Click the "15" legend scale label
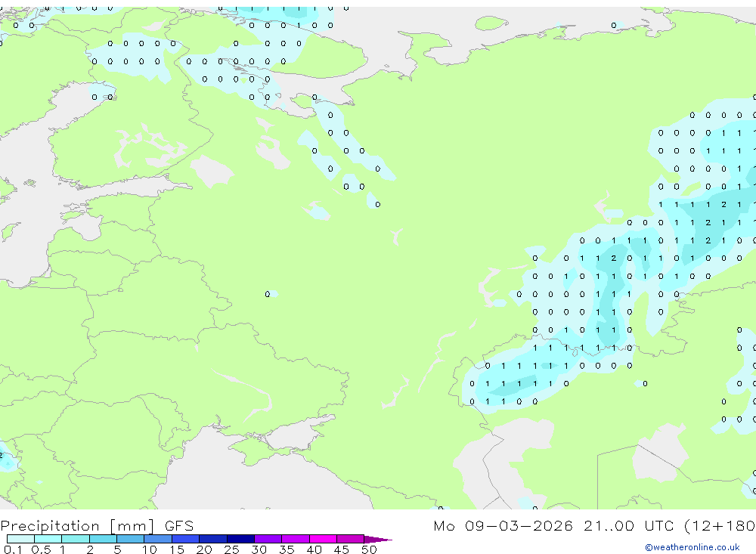This screenshot has width=756, height=554. (177, 549)
